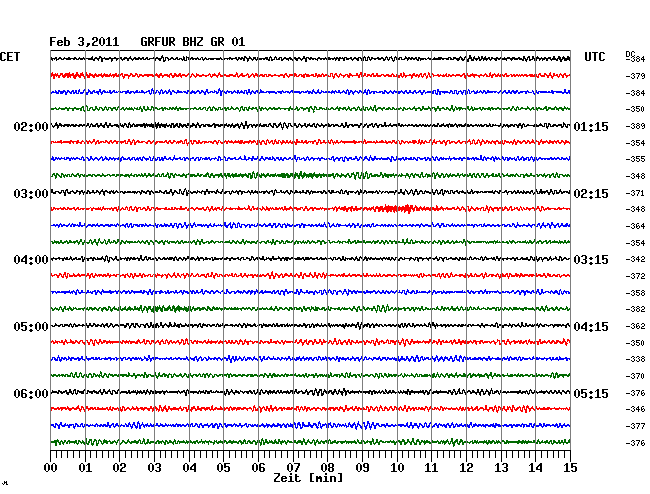Click the x-axis tick label '14'
The image size is (650, 494).
pyautogui.click(x=535, y=468)
